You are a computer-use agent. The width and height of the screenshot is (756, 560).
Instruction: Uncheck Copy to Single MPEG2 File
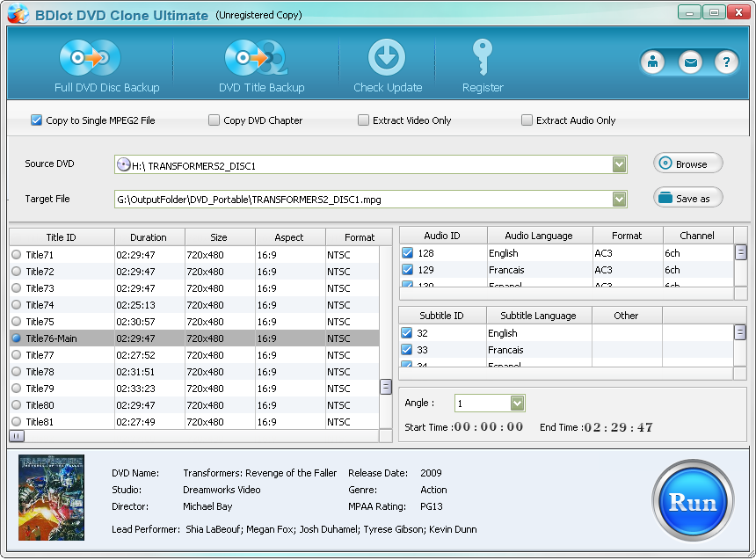37,120
